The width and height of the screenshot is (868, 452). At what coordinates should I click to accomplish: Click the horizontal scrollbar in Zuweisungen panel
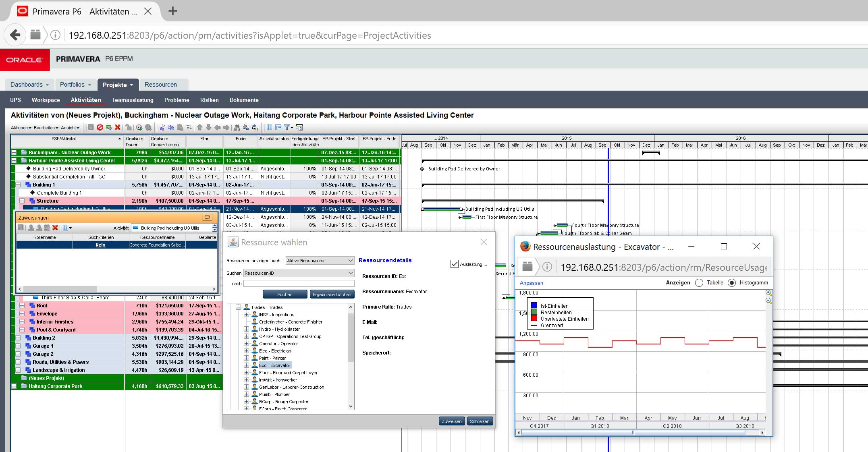118,289
